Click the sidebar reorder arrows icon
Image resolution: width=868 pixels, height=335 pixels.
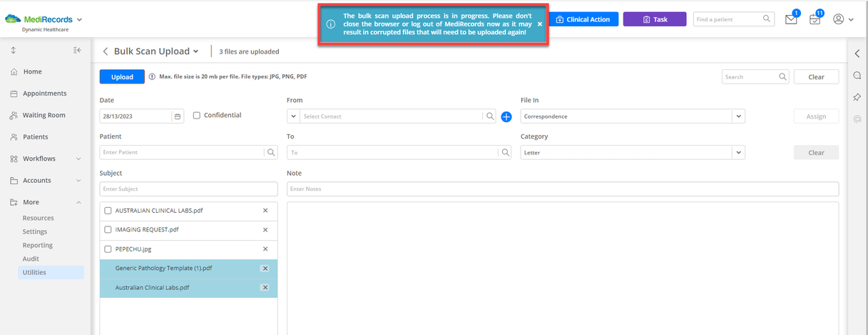point(14,50)
